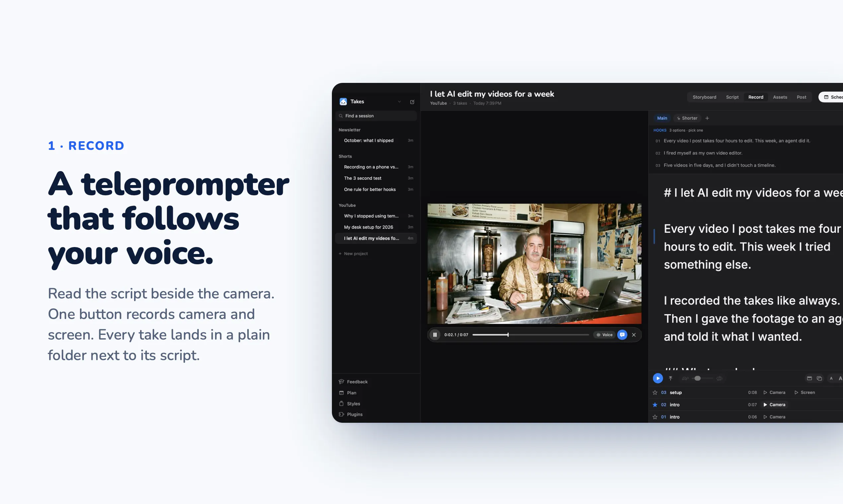Expand the Takes workspace dropdown chevron
The height and width of the screenshot is (504, 843).
pyautogui.click(x=399, y=102)
